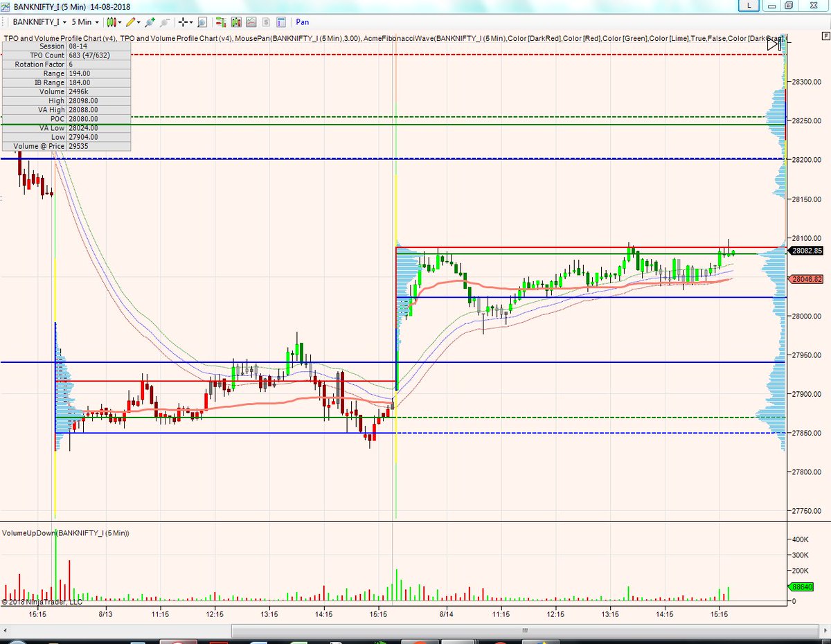Click the TPO Count 683 (47/632) row
The height and width of the screenshot is (644, 831).
[66, 55]
